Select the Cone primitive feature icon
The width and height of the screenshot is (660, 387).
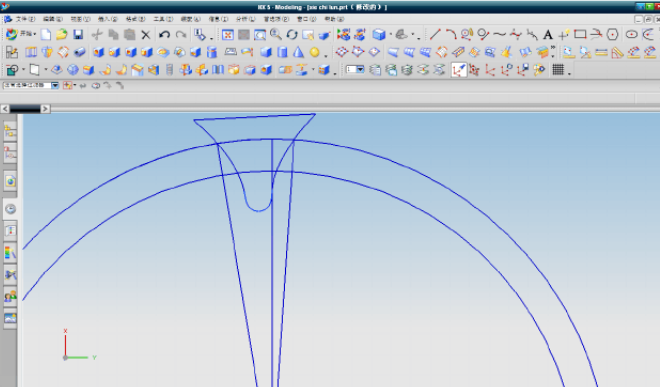(x=298, y=52)
